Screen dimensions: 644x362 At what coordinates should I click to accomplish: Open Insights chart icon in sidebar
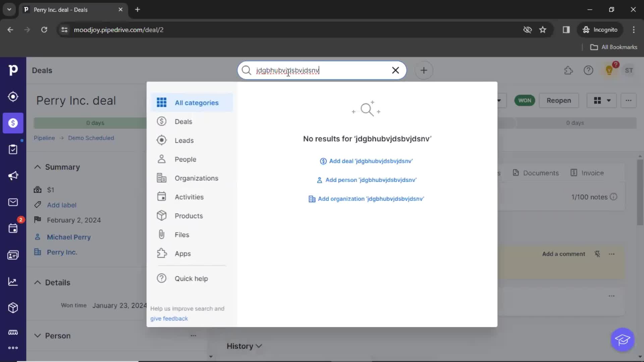point(13,282)
